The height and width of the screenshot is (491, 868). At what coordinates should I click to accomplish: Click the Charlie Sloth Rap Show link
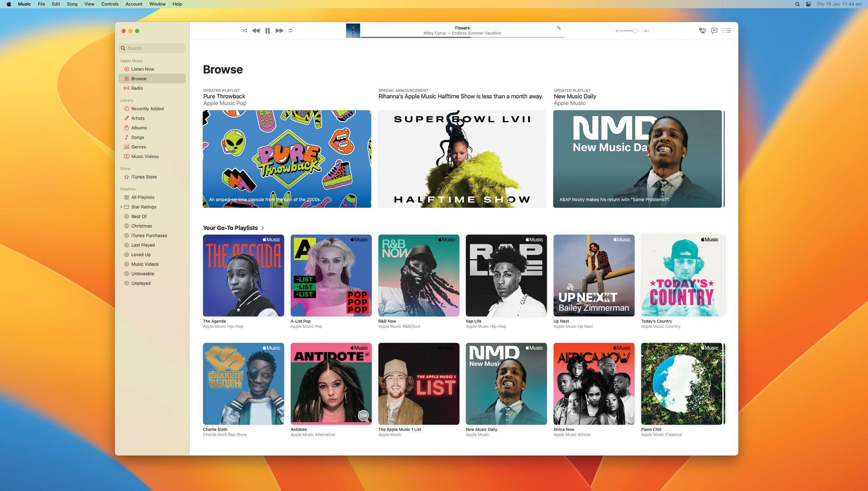pos(225,435)
